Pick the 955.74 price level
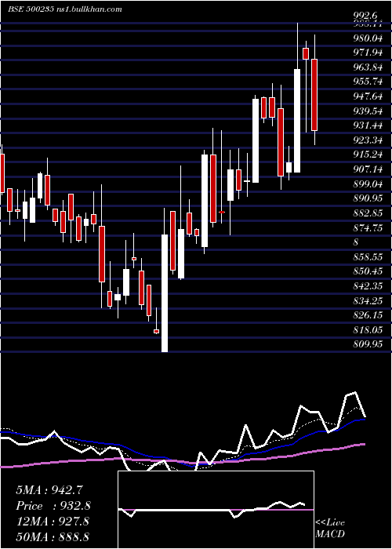This screenshot has height=549, width=392. pyautogui.click(x=368, y=82)
